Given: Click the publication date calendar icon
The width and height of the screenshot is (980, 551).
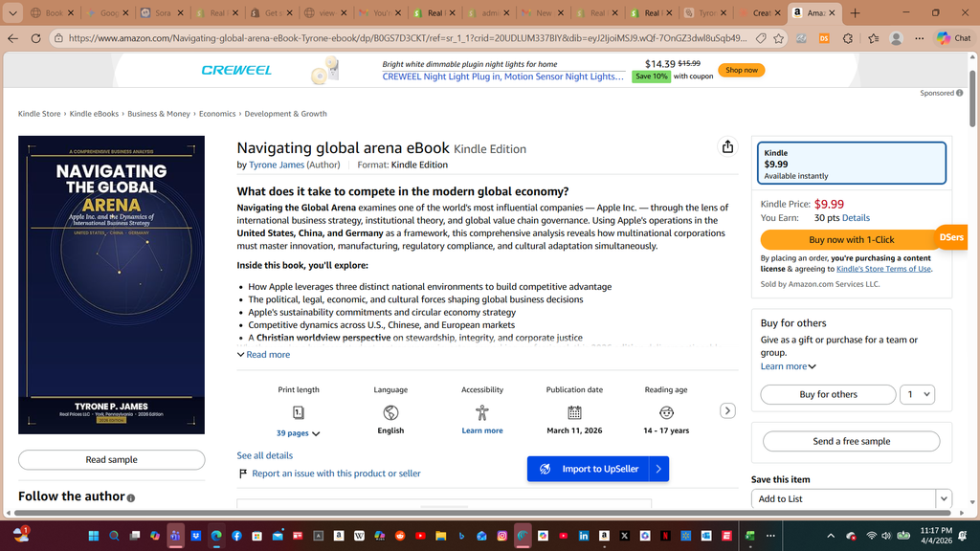Looking at the screenshot, I should (574, 412).
